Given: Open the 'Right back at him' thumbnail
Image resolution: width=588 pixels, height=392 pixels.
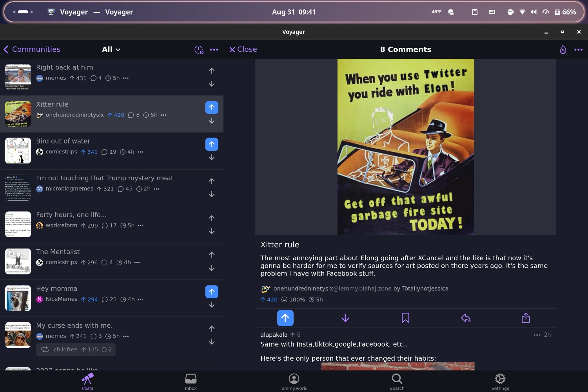Looking at the screenshot, I should point(18,77).
